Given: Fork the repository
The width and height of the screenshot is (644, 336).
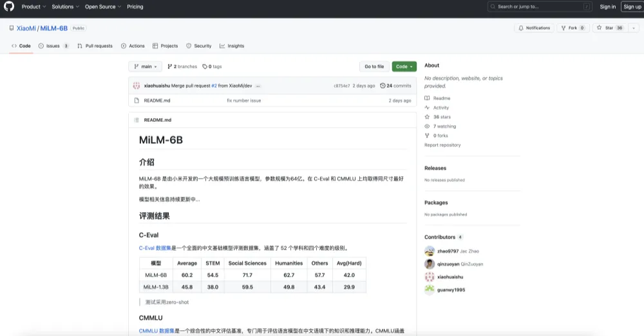Looking at the screenshot, I should click(573, 28).
